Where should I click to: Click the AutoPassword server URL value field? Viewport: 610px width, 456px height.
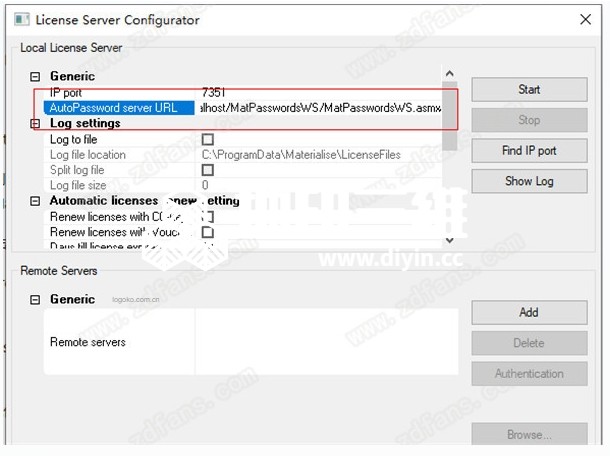pyautogui.click(x=318, y=108)
